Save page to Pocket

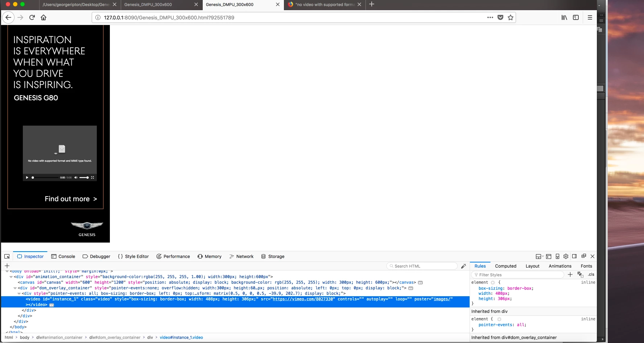tap(500, 17)
